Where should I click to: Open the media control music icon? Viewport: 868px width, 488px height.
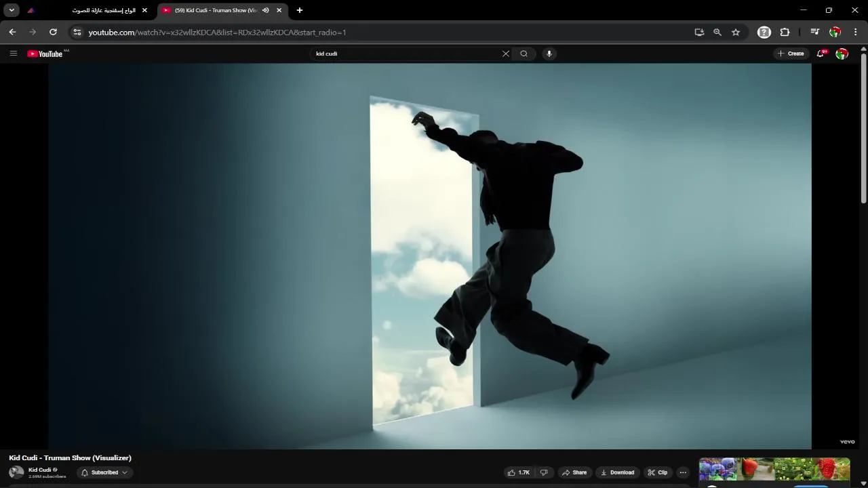[x=815, y=32]
